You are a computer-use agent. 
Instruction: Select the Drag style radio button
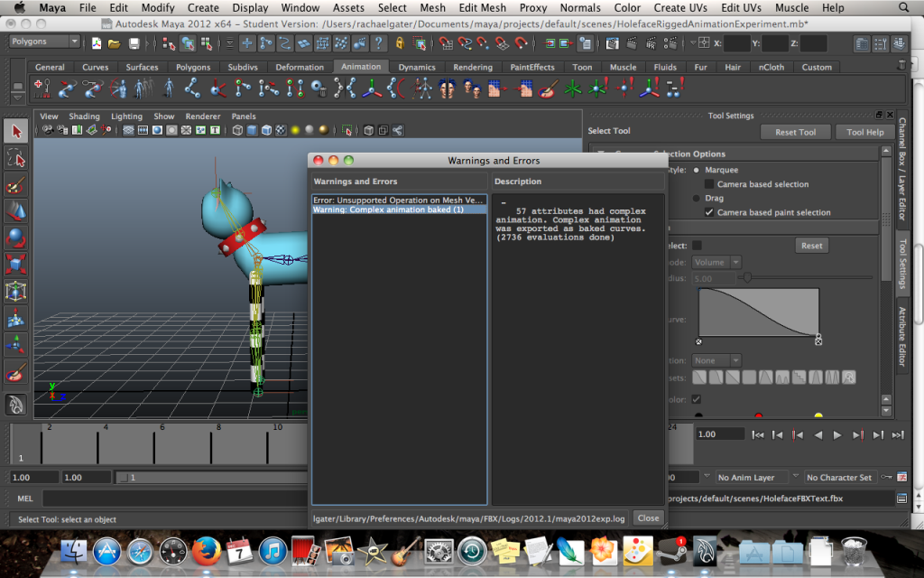click(696, 198)
